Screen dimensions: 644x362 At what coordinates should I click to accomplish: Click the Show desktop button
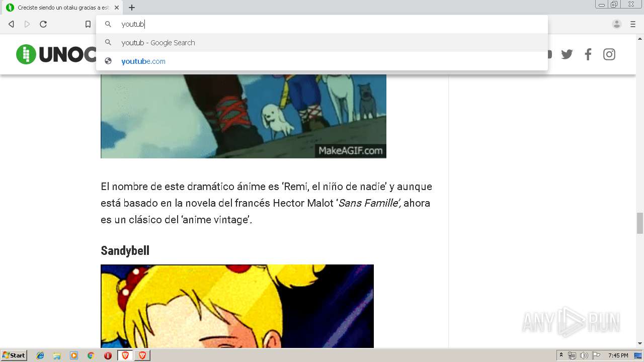coord(638,355)
